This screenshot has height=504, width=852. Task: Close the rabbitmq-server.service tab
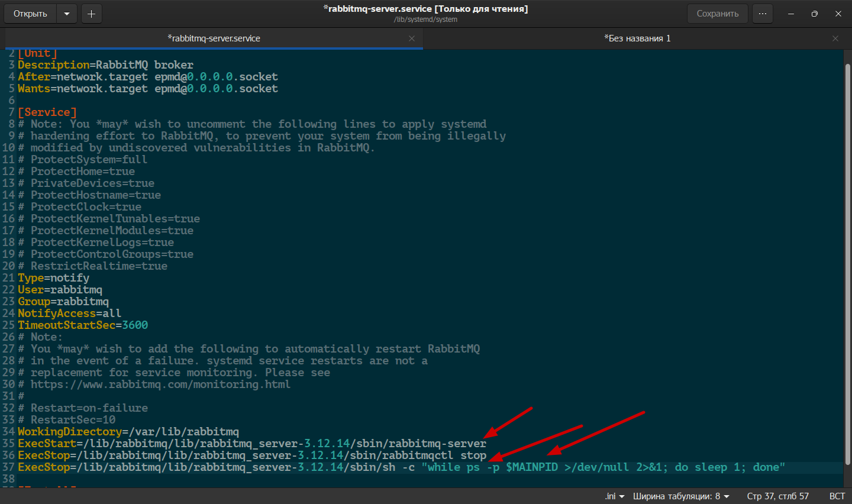click(412, 38)
